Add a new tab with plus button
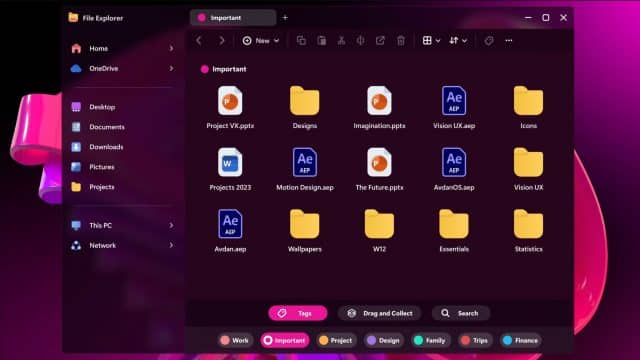The width and height of the screenshot is (640, 360). coord(285,18)
